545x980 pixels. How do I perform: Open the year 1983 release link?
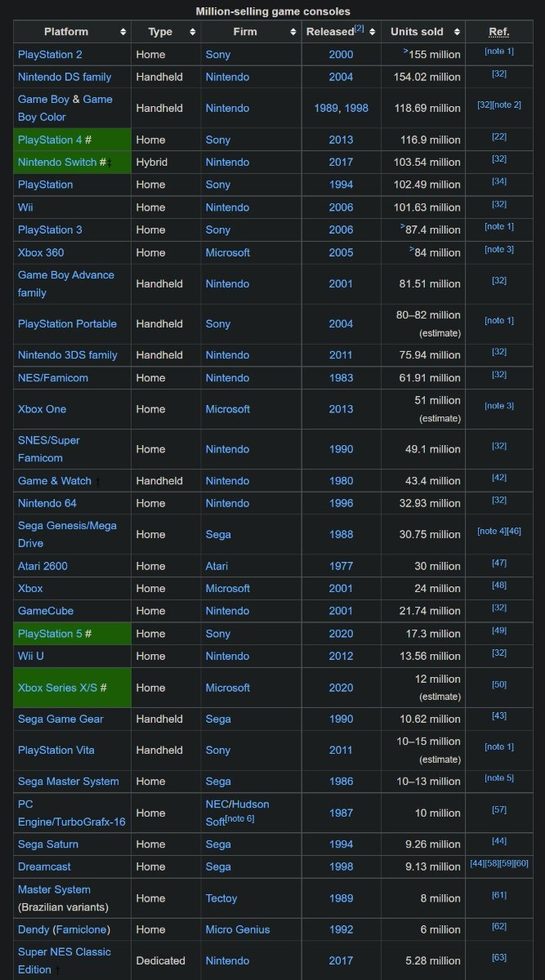[x=342, y=377]
